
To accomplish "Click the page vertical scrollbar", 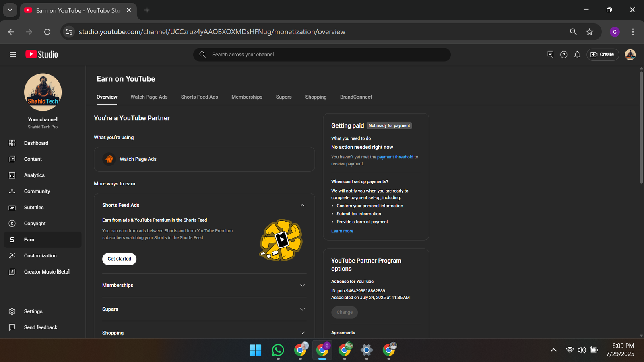I will 641,127.
